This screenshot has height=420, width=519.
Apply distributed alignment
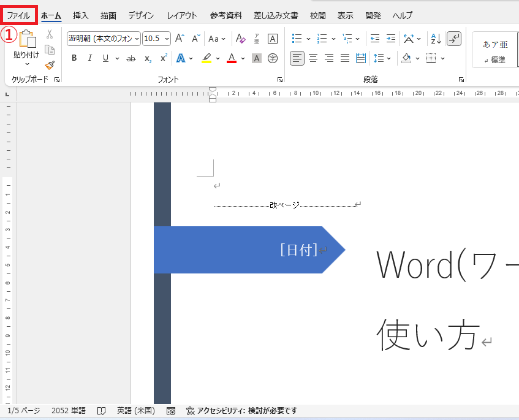361,59
